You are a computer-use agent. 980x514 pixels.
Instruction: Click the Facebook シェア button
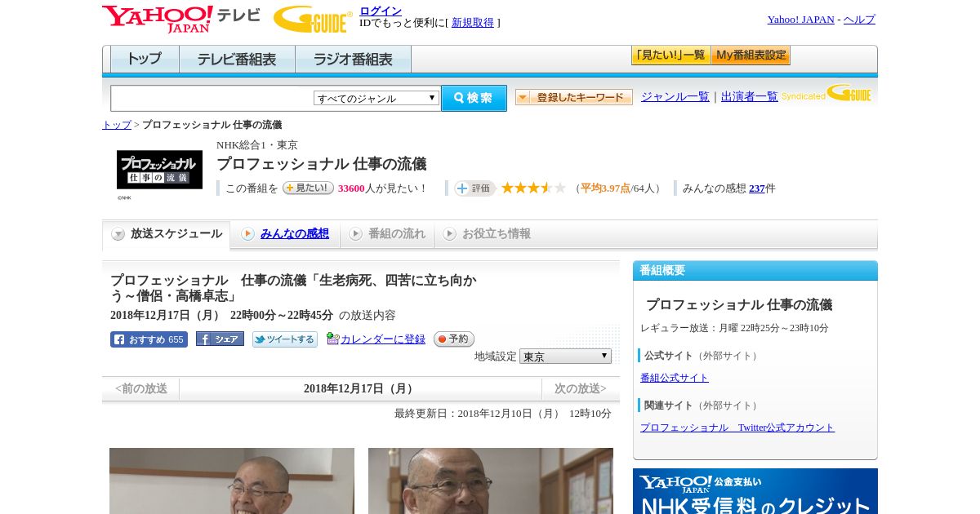point(220,339)
